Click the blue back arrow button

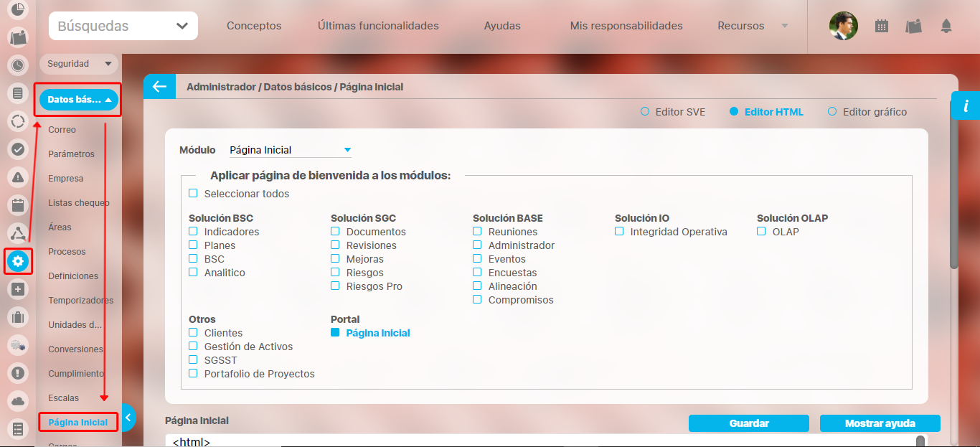(159, 87)
